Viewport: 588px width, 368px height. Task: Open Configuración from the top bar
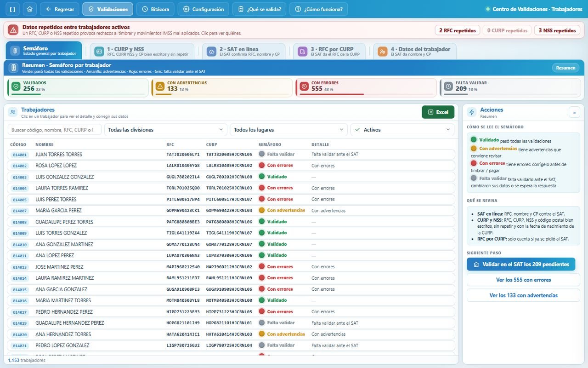[x=204, y=9]
